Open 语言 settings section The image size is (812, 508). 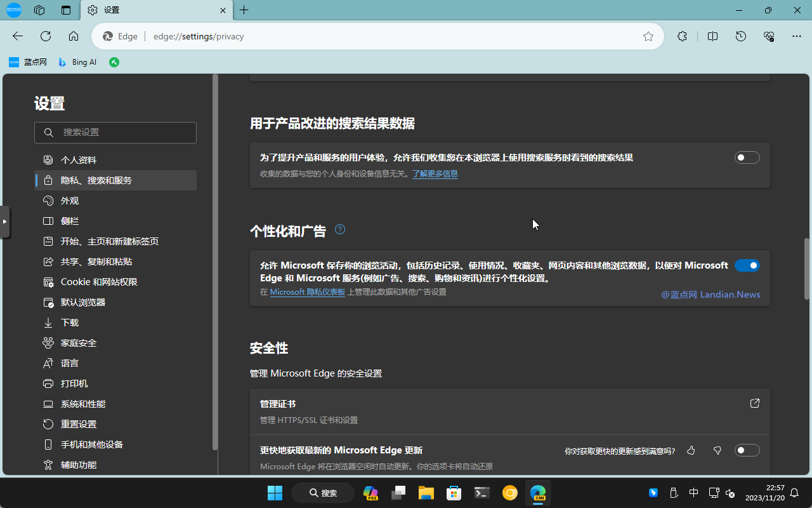pos(115,363)
